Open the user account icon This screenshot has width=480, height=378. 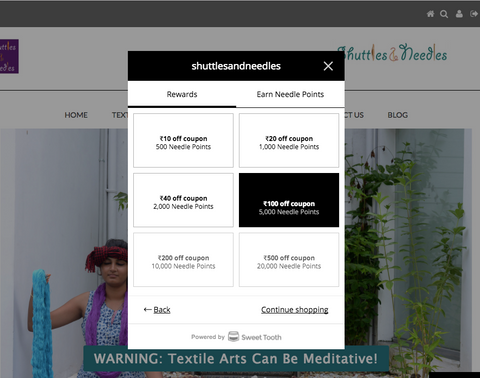pos(459,14)
